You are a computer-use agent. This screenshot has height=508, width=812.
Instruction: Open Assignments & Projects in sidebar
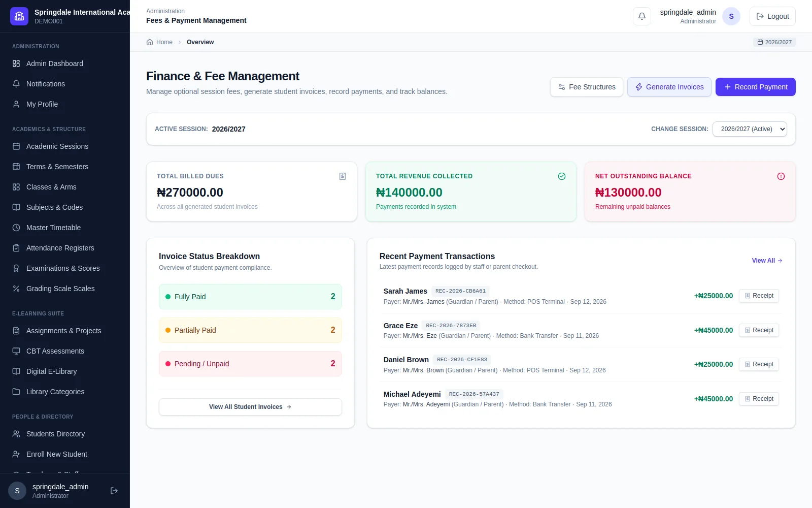[x=65, y=331]
